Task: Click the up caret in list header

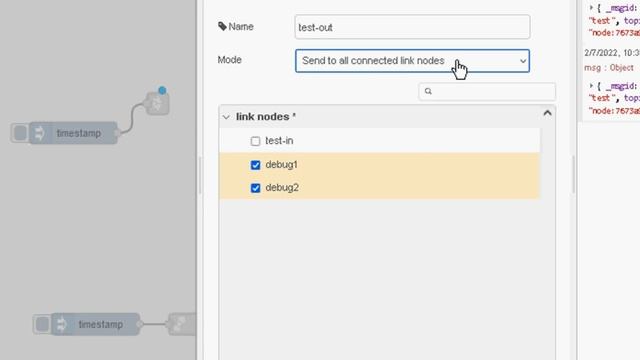Action: pyautogui.click(x=547, y=113)
